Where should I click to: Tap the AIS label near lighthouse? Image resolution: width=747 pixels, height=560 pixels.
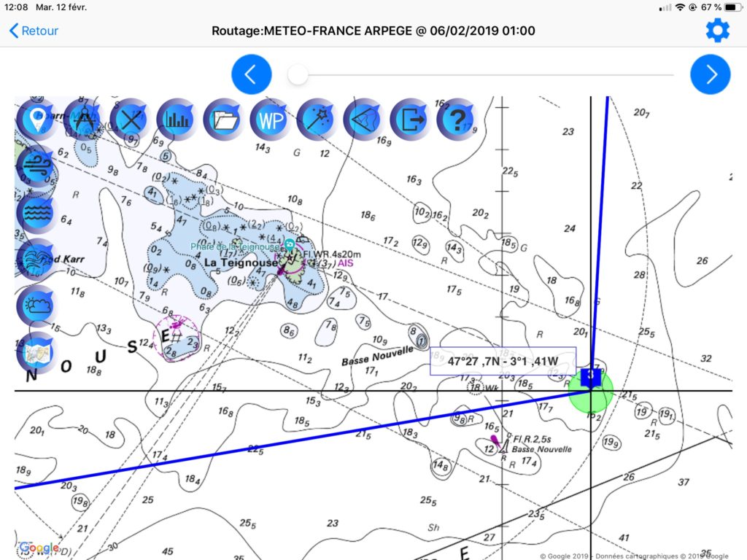[345, 263]
